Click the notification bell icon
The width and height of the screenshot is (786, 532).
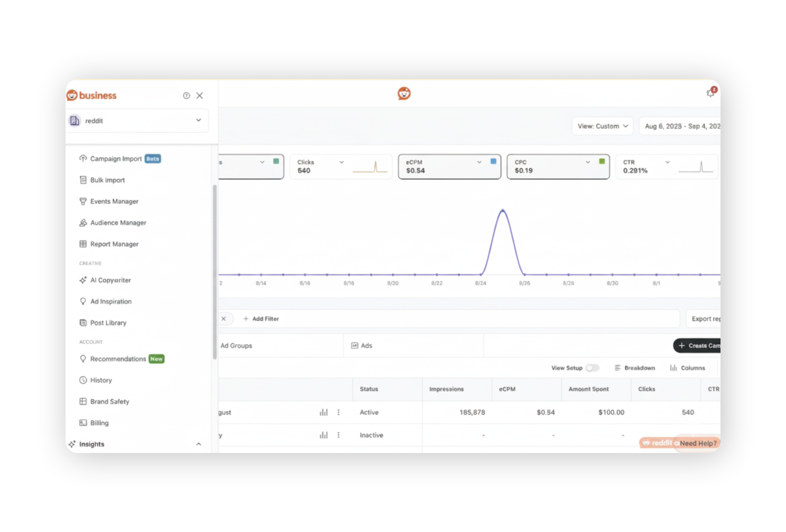point(710,93)
